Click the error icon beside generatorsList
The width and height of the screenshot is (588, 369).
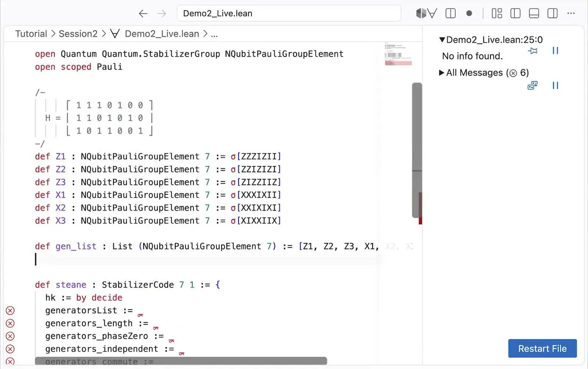[10, 311]
